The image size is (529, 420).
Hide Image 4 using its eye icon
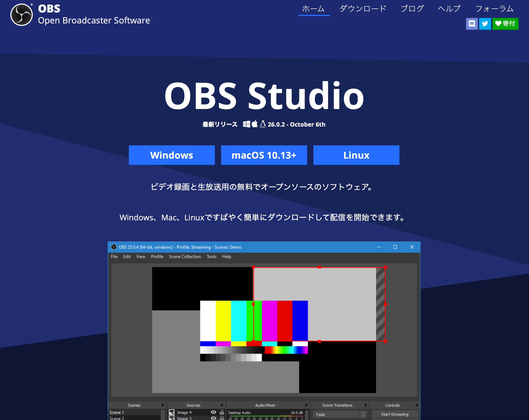(x=213, y=412)
